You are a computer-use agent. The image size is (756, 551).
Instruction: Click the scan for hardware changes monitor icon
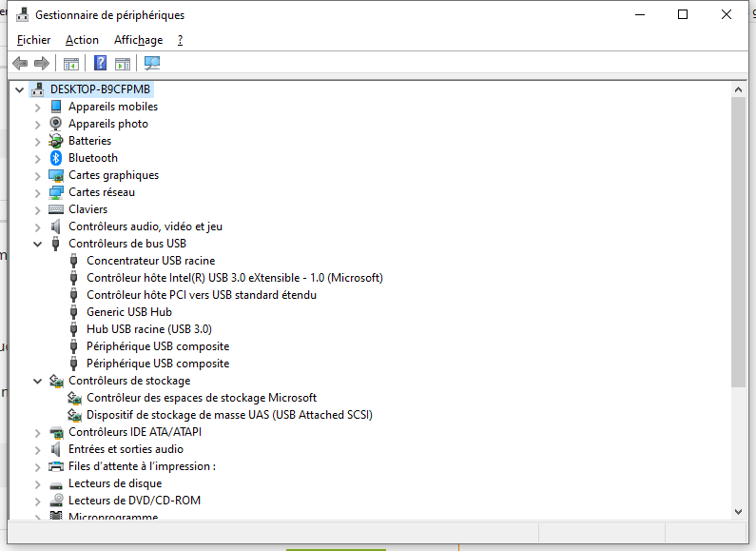pos(152,63)
